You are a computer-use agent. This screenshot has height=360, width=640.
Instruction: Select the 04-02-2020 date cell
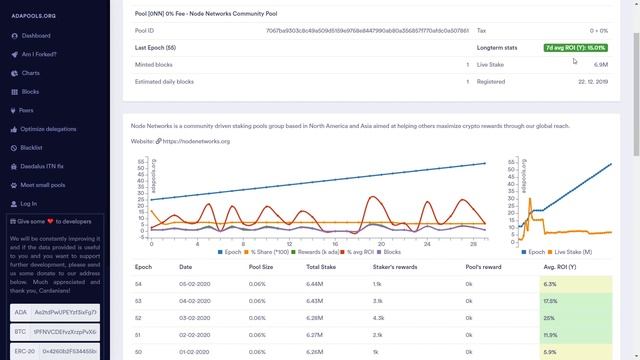click(x=195, y=301)
